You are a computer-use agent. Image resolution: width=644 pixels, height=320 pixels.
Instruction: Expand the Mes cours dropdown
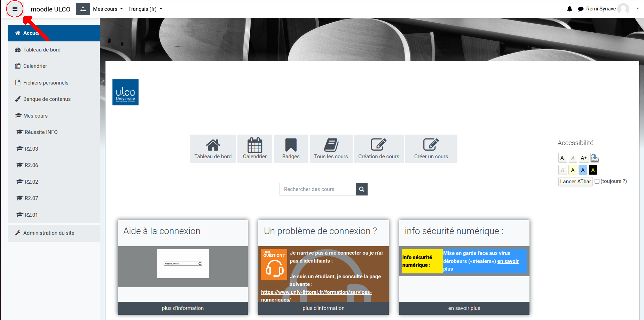click(108, 9)
